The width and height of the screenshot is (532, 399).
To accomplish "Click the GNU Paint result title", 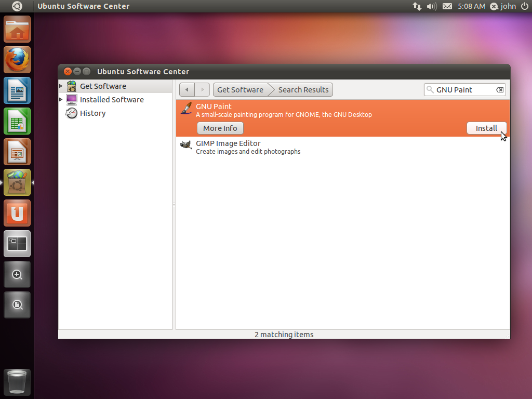I will (214, 107).
